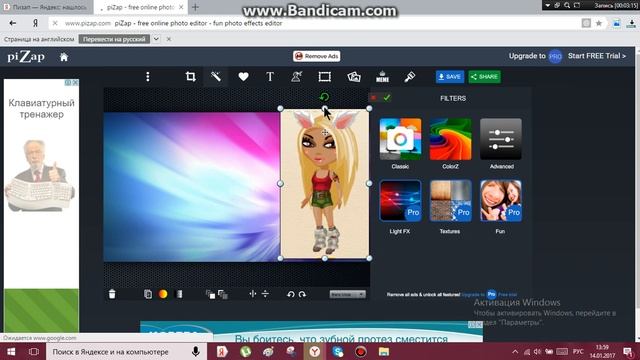The image size is (640, 360).
Task: Open File Explorer from the taskbar
Action: pyautogui.click(x=384, y=351)
